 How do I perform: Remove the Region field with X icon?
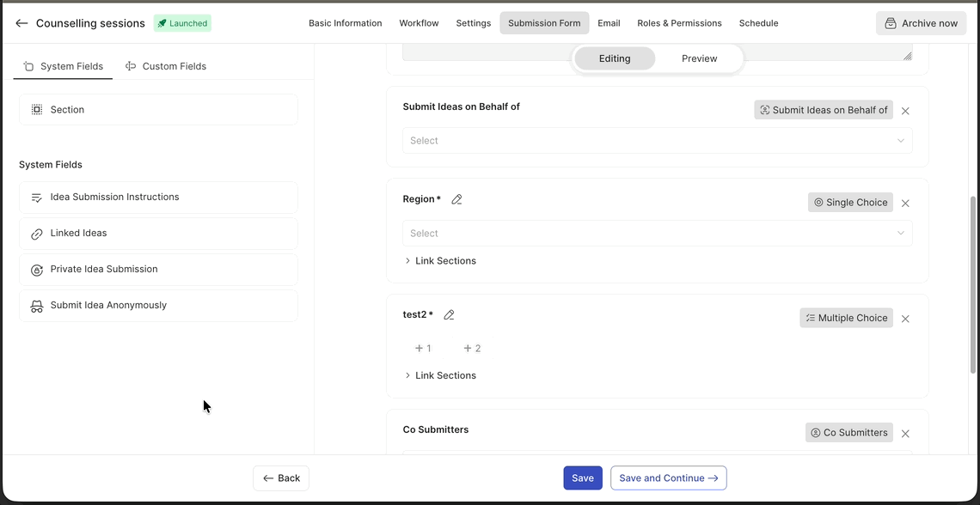[905, 204]
